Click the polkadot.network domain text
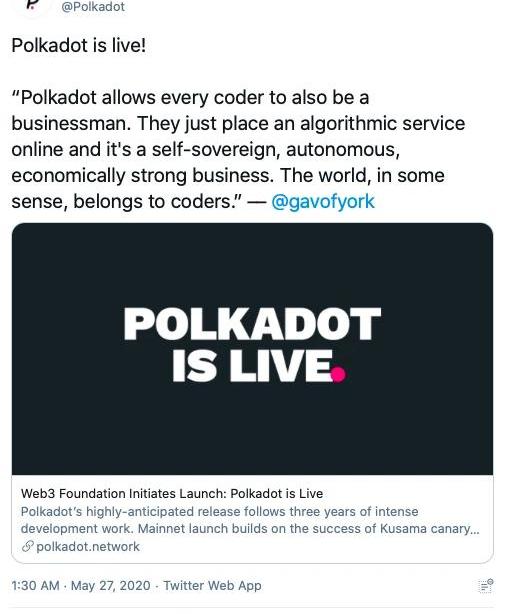The image size is (507, 614). click(88, 546)
